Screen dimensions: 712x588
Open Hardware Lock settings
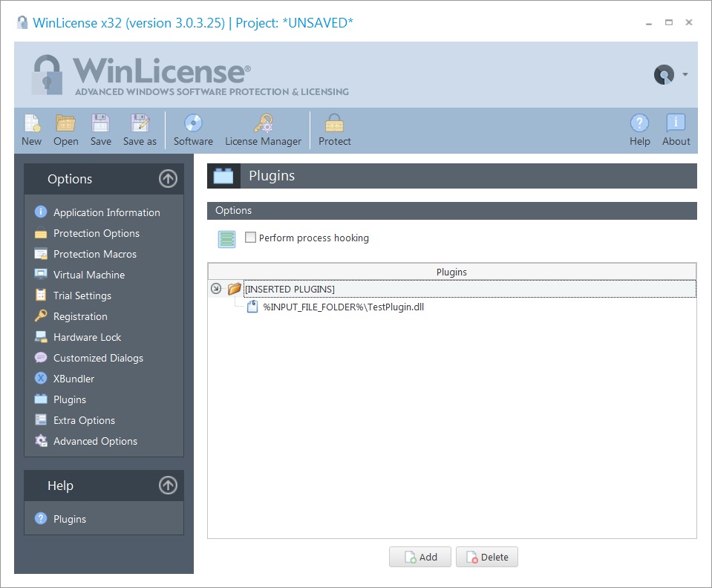click(87, 337)
